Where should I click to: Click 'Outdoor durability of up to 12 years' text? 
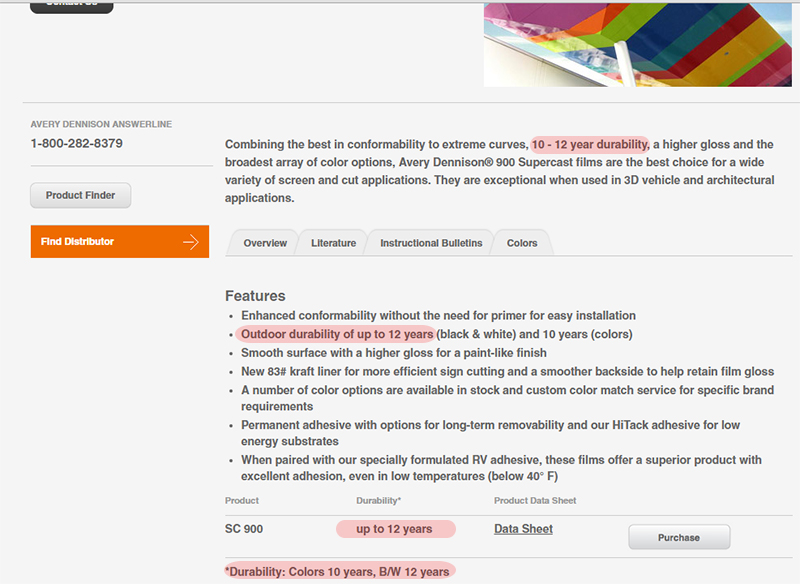337,334
